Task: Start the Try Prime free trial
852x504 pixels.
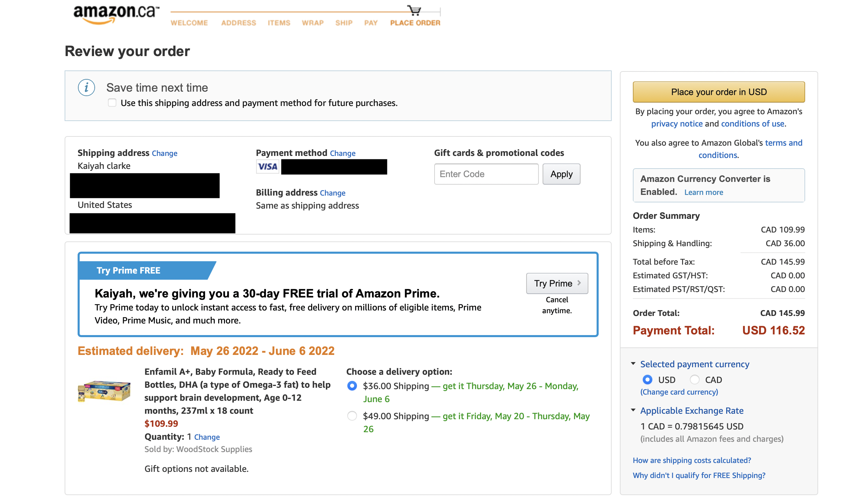Action: pos(557,283)
